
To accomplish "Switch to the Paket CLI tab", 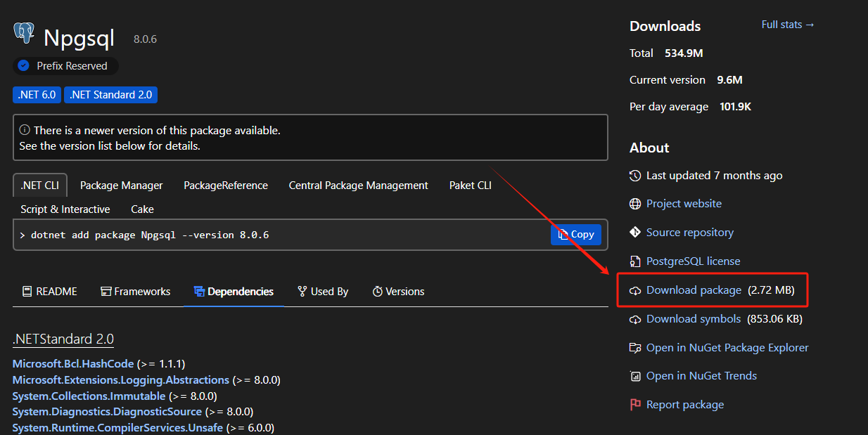I will tap(470, 185).
